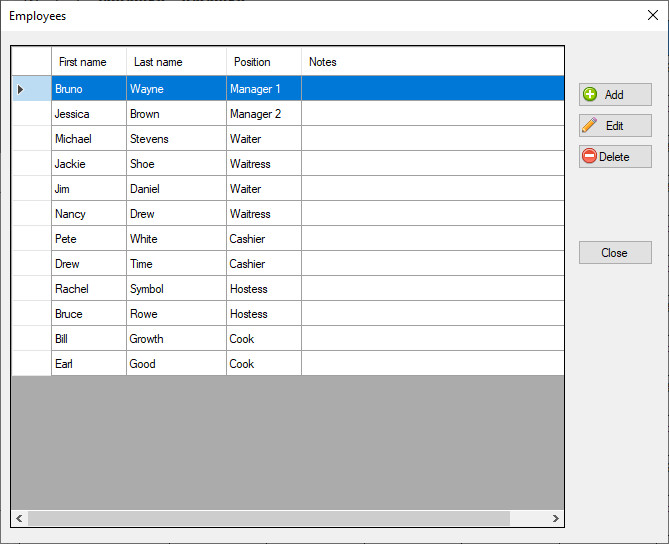Click the row selector arrow for Bruno

tap(20, 89)
